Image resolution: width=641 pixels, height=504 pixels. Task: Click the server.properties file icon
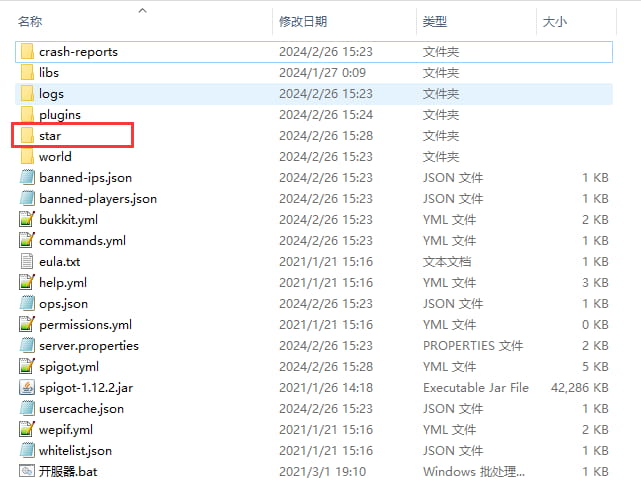[27, 345]
